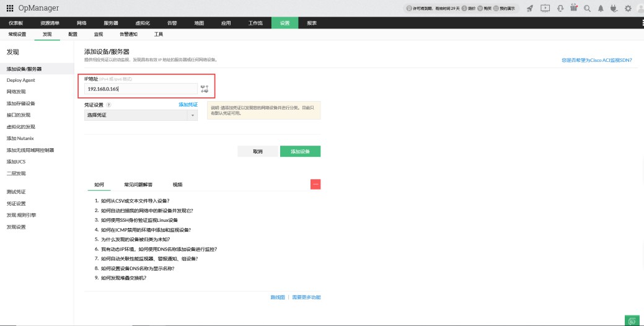Click the network icon beside IP field
Screen dimensions: 644x326
(x=205, y=89)
